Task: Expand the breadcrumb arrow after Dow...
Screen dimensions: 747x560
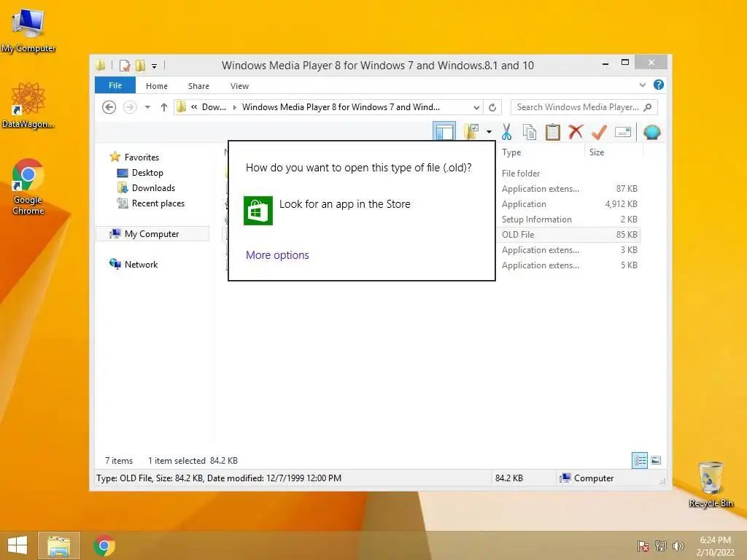Action: click(234, 108)
